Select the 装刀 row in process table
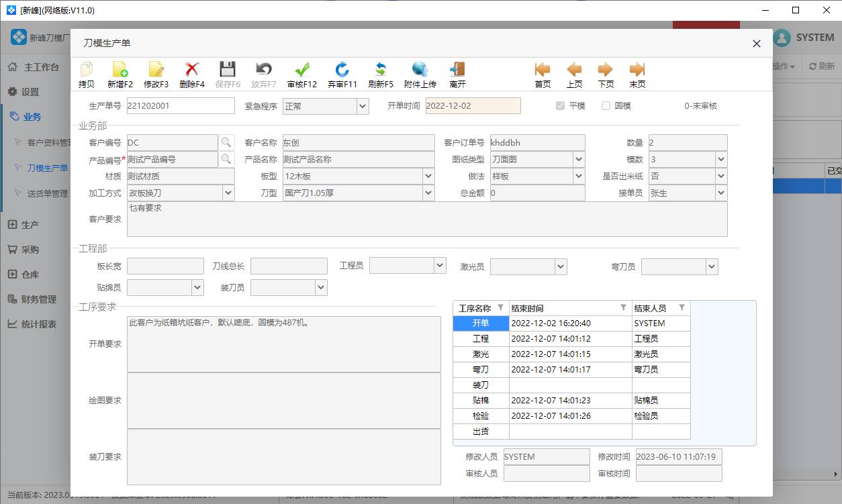The height and width of the screenshot is (504, 842). point(571,385)
